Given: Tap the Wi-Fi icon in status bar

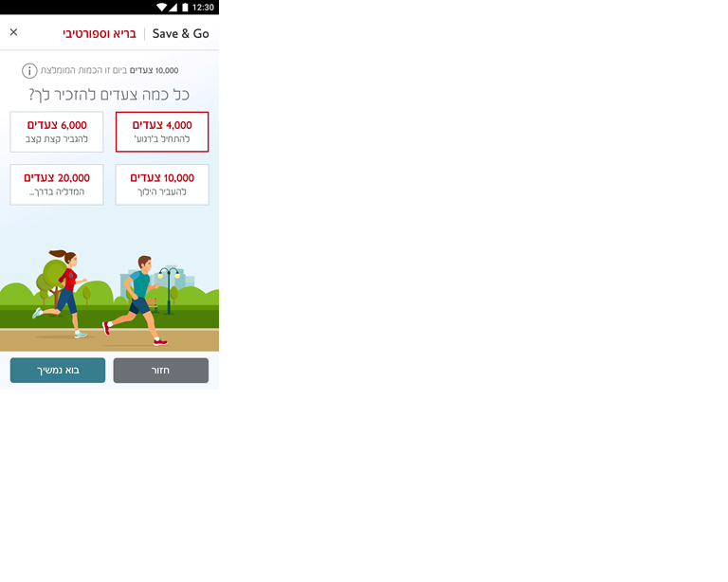Looking at the screenshot, I should click(x=161, y=8).
